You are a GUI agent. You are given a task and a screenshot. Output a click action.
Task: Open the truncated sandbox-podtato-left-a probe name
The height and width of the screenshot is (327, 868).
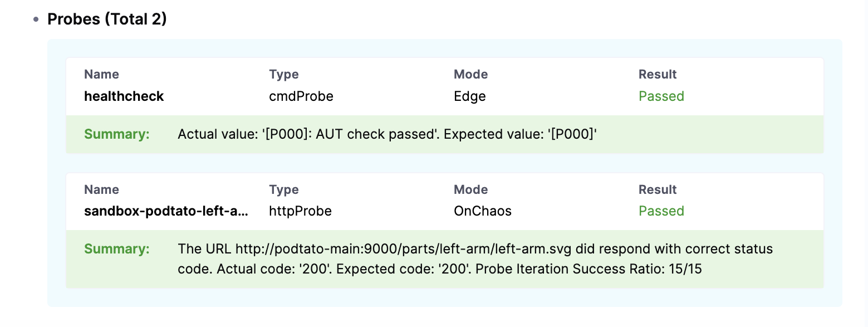pos(166,211)
